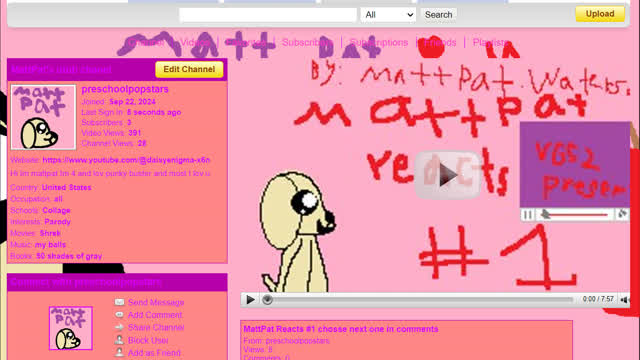Image resolution: width=640 pixels, height=360 pixels.
Task: Click the search text input field
Action: [x=268, y=15]
